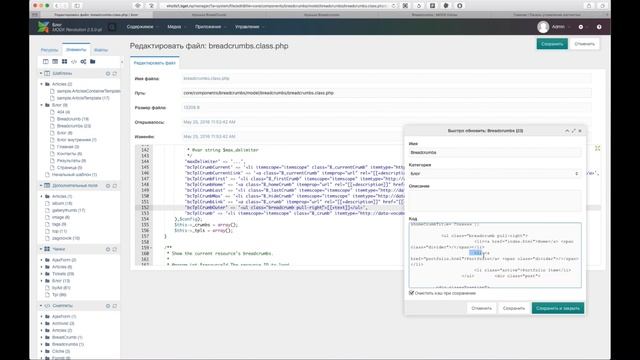
Task: Collapse the Сниппеты section arrow
Action: [41, 306]
